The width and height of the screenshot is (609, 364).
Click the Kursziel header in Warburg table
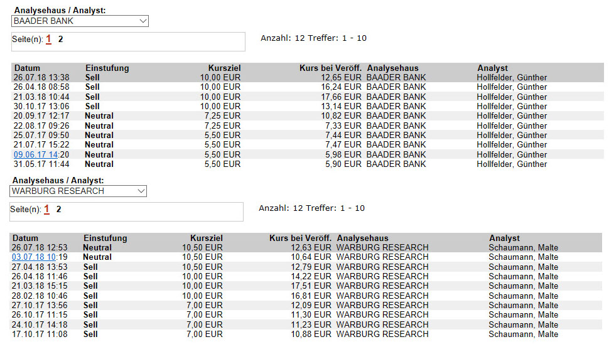(206, 238)
